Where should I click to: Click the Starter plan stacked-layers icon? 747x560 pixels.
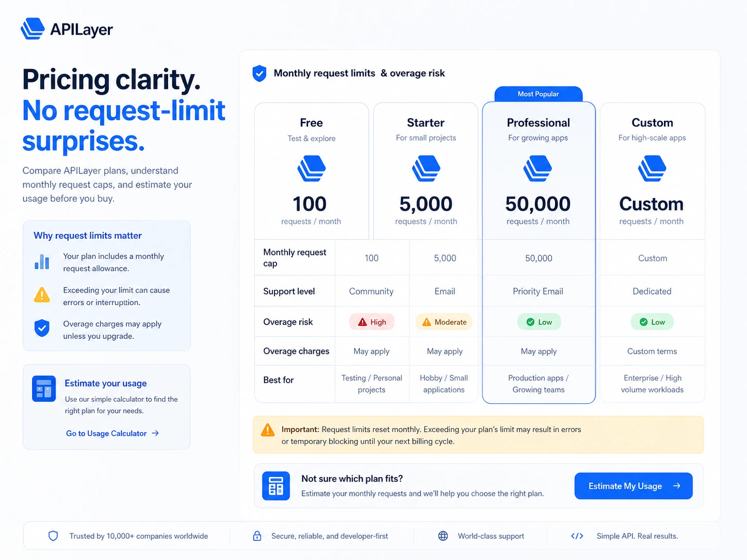[426, 169]
